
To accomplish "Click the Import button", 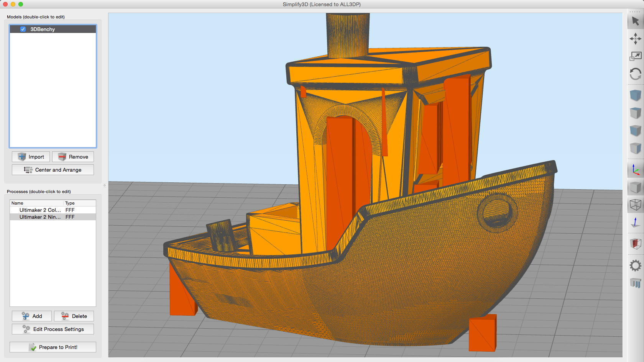I will click(31, 157).
